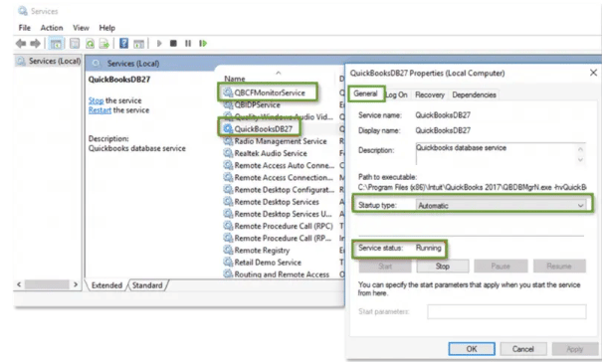The image size is (604, 364).
Task: Click gear icon beside Realtek Audio Service
Action: pos(228,153)
